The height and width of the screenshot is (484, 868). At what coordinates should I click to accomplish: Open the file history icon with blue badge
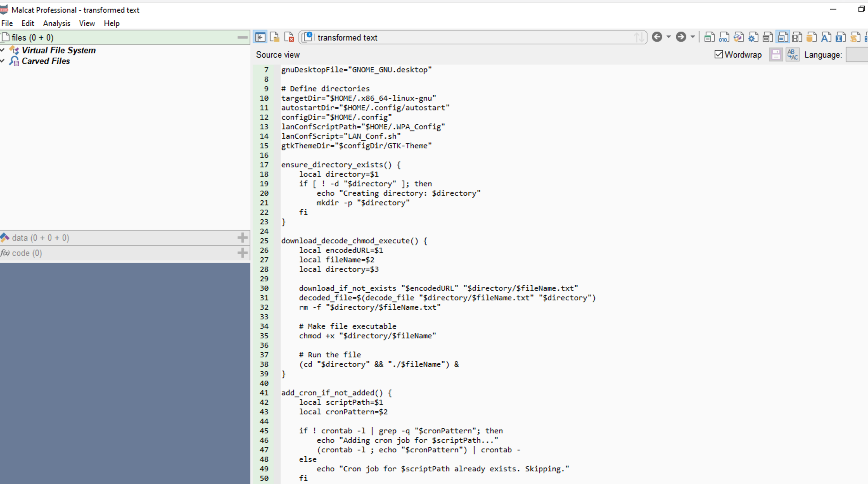pos(307,37)
